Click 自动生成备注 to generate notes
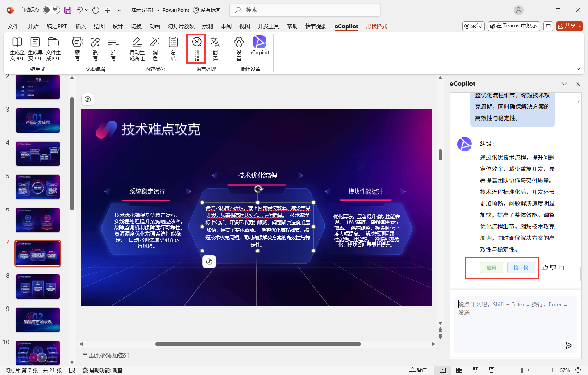This screenshot has height=375, width=588. click(x=137, y=48)
